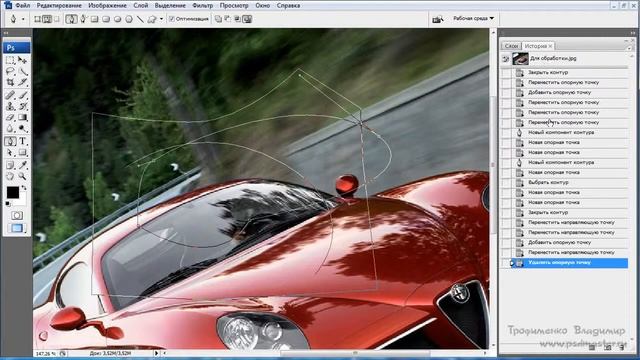Enable Shape Layers mode in options bar
640x360 pixels.
click(x=38, y=19)
